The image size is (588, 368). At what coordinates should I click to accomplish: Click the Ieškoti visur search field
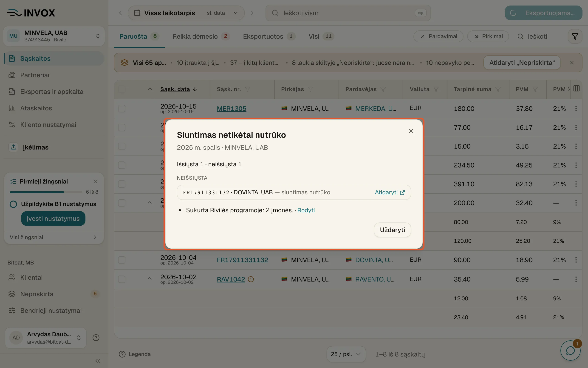(x=348, y=13)
